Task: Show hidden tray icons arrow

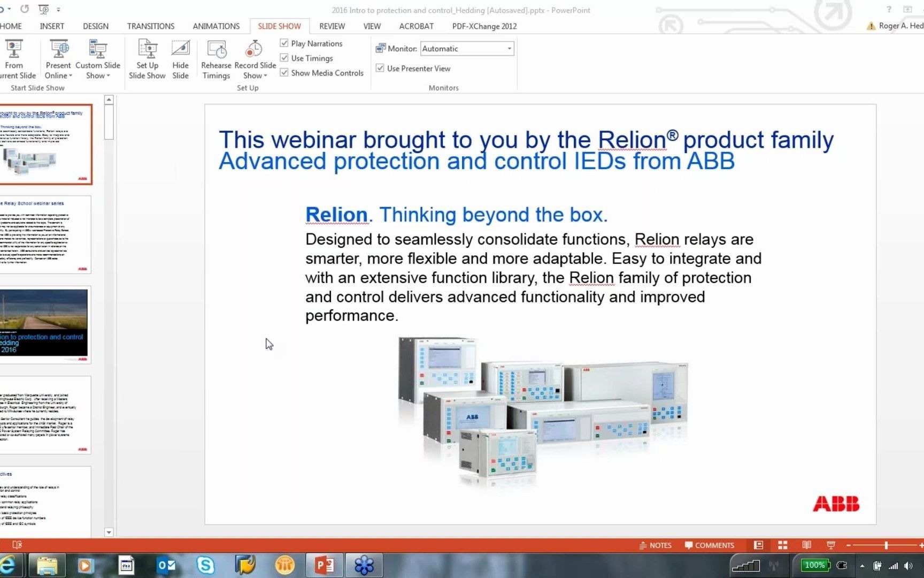Action: coord(862,566)
